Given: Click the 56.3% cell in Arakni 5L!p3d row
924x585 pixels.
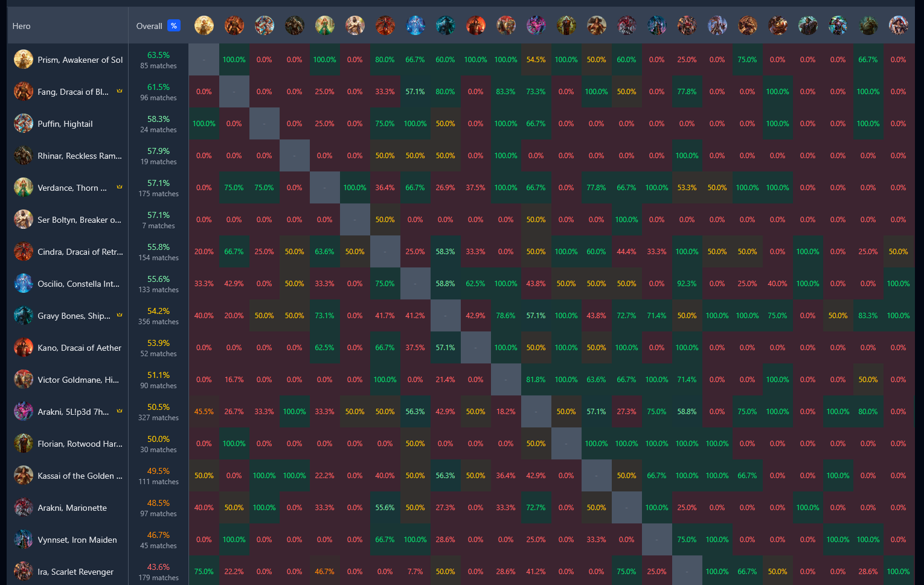Looking at the screenshot, I should click(415, 412).
